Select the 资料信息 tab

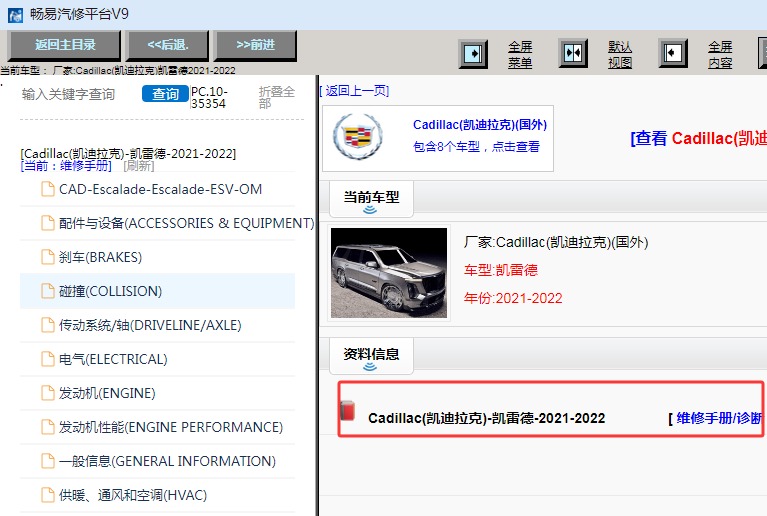pyautogui.click(x=371, y=356)
